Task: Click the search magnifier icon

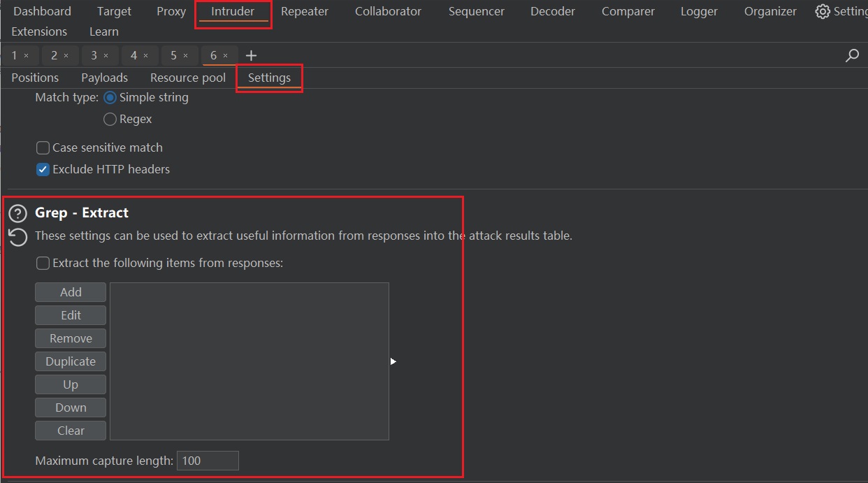Action: point(852,56)
